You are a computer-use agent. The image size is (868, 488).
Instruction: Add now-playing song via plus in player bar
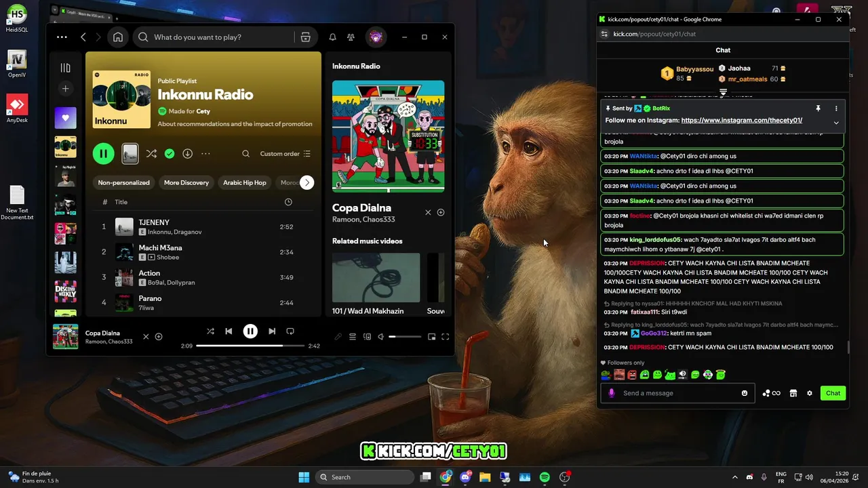point(159,337)
